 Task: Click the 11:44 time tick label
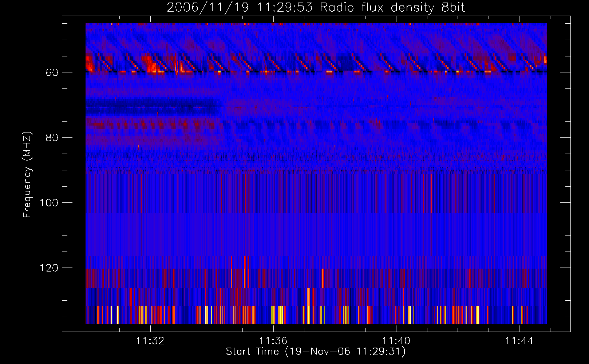point(519,341)
